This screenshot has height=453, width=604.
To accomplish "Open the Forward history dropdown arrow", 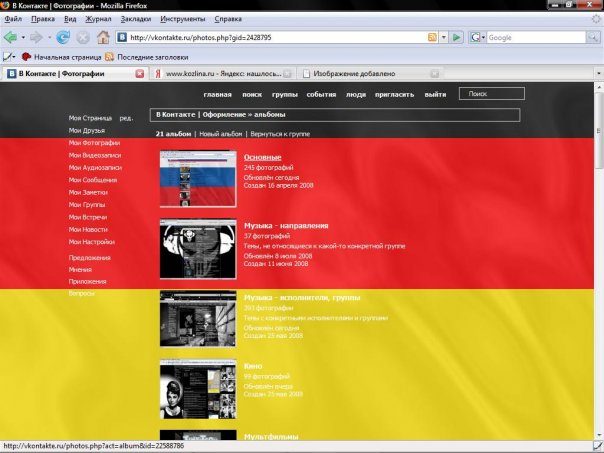I will pyautogui.click(x=49, y=37).
